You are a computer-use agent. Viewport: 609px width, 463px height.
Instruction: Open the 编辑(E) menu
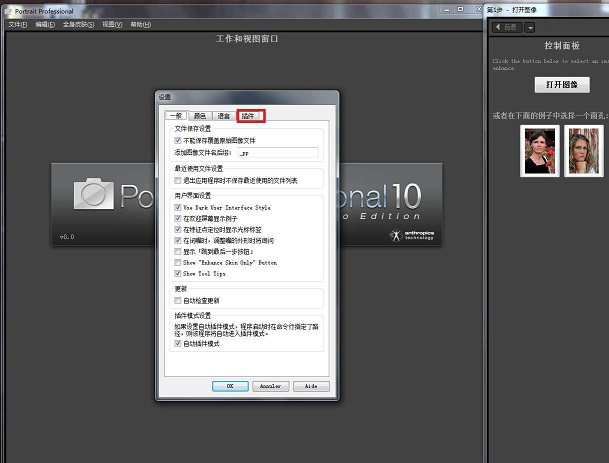[x=45, y=24]
